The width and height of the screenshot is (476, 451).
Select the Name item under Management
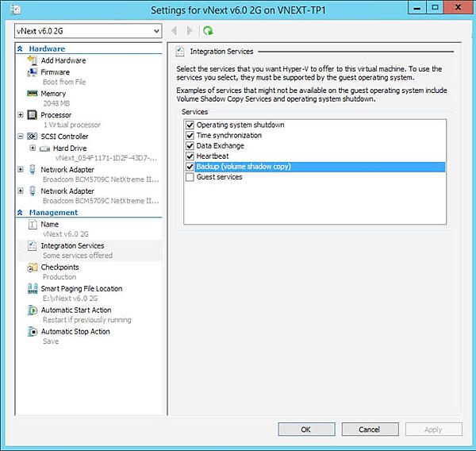pyautogui.click(x=50, y=225)
